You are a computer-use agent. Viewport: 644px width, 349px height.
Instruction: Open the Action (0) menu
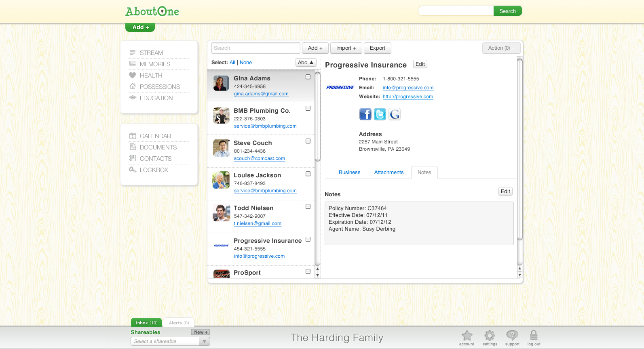(x=501, y=48)
